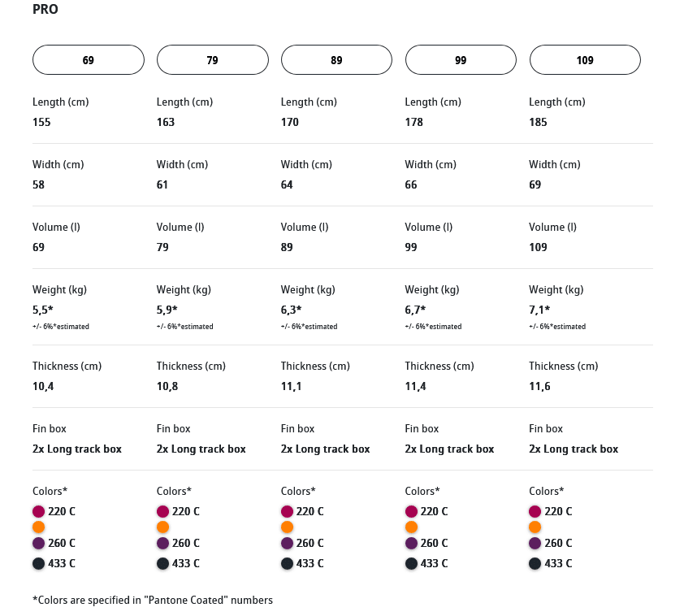The height and width of the screenshot is (616, 684).
Task: Select the 79 size pill button
Action: click(212, 60)
